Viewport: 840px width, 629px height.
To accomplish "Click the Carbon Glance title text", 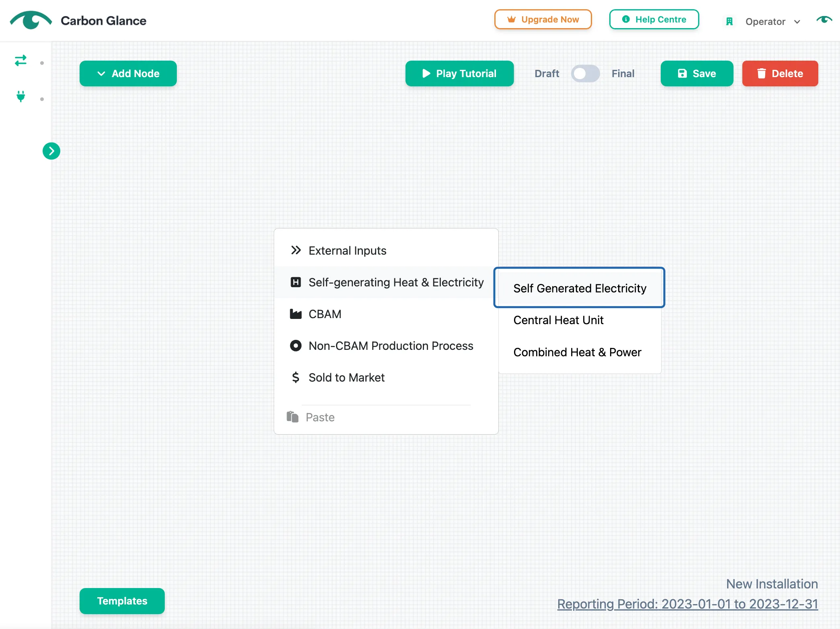I will pos(104,20).
